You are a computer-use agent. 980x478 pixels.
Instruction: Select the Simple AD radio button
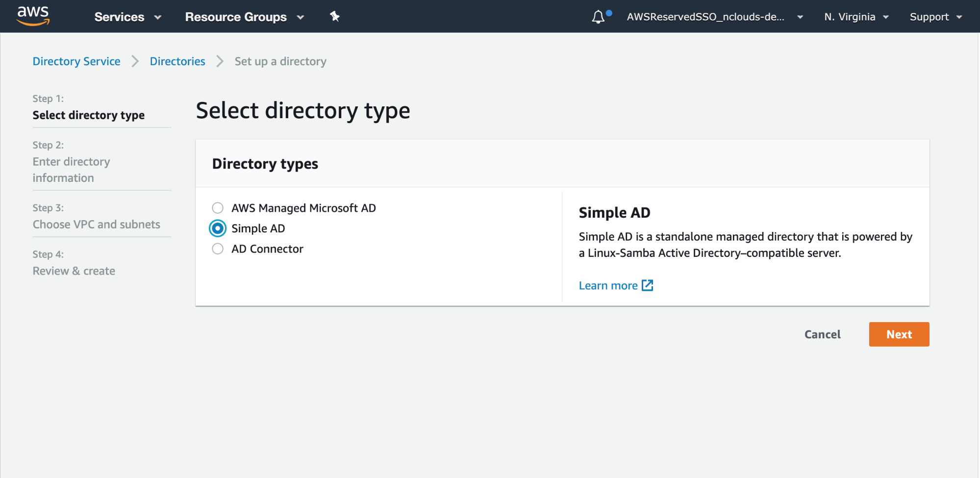pyautogui.click(x=218, y=228)
